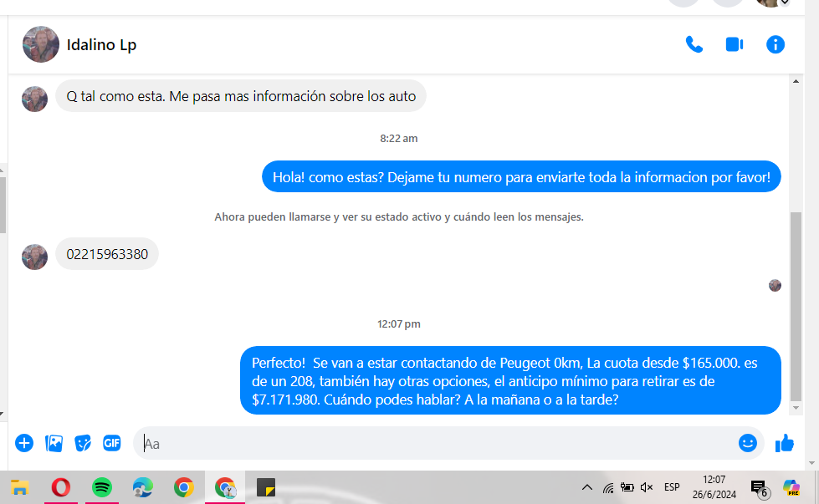Switch to the active Chrome profile window
The image size is (819, 504).
pos(225,487)
